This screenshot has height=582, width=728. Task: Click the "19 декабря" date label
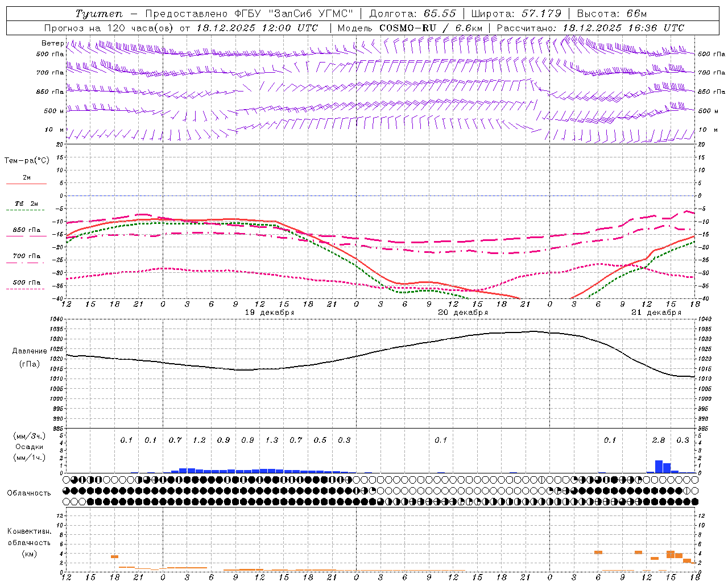click(270, 313)
